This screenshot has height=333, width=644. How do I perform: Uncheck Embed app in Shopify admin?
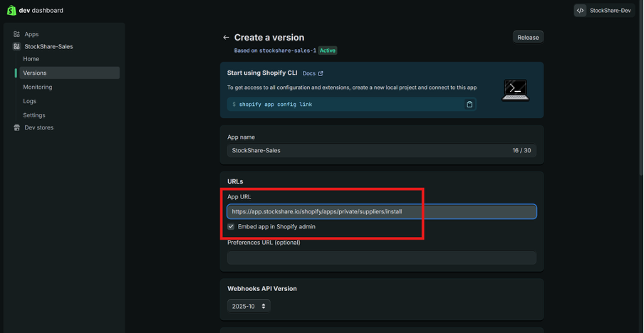coord(231,227)
